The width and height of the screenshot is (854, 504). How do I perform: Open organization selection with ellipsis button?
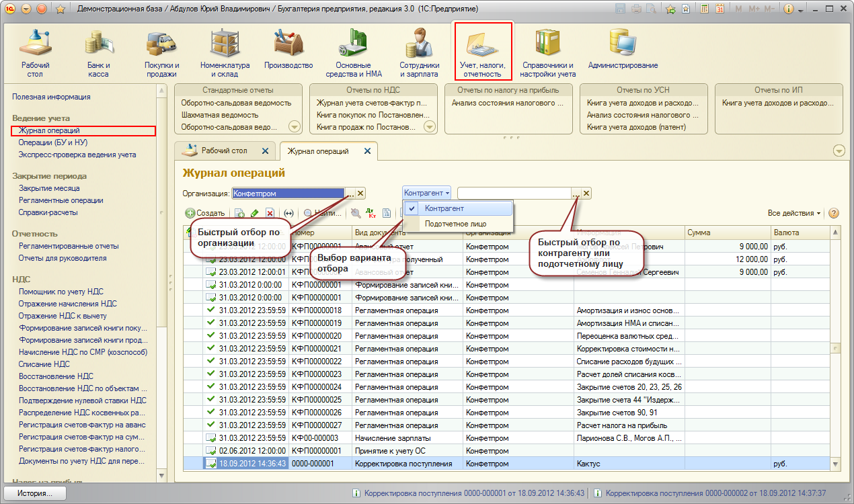[350, 194]
